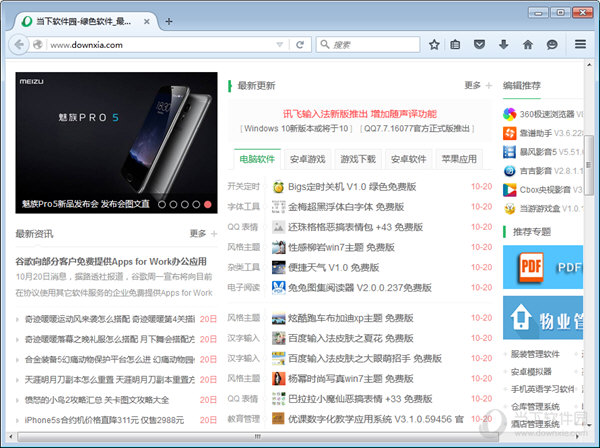The height and width of the screenshot is (448, 600).
Task: Expand 更多 next to 最新更新
Action: pyautogui.click(x=478, y=85)
